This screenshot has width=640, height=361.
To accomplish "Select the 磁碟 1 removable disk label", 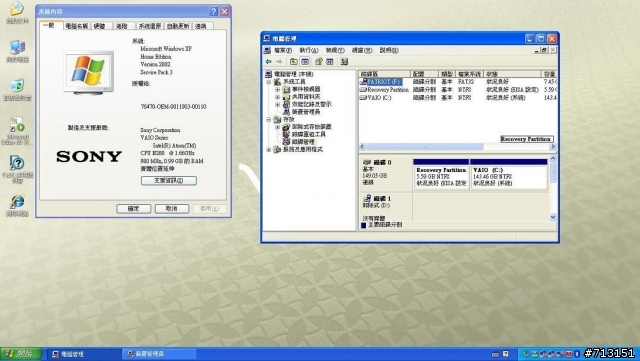I will [385, 207].
